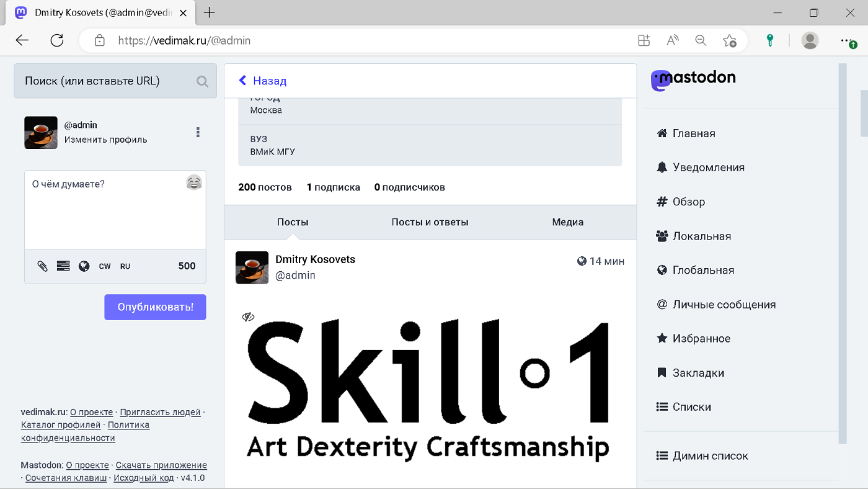The height and width of the screenshot is (489, 868).
Task: Open a new browser tab
Action: coord(210,12)
